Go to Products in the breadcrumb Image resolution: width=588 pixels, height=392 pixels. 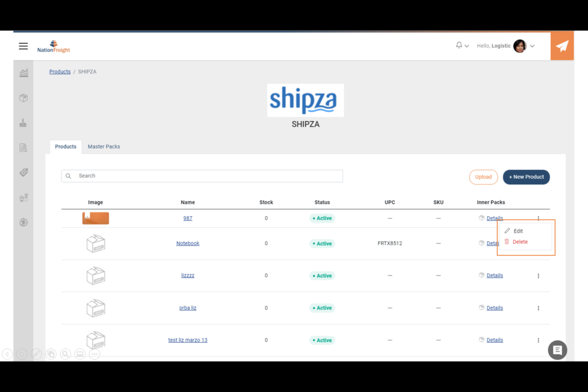tap(60, 72)
